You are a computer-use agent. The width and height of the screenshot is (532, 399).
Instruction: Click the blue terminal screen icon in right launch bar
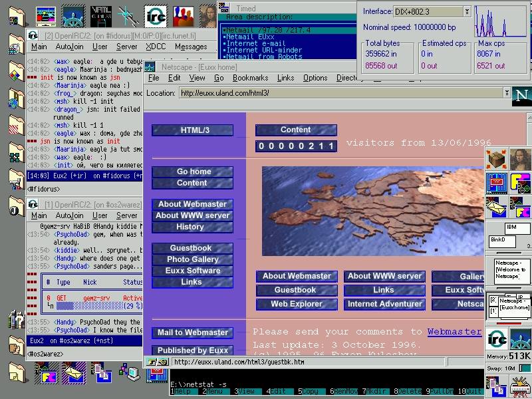click(x=496, y=184)
